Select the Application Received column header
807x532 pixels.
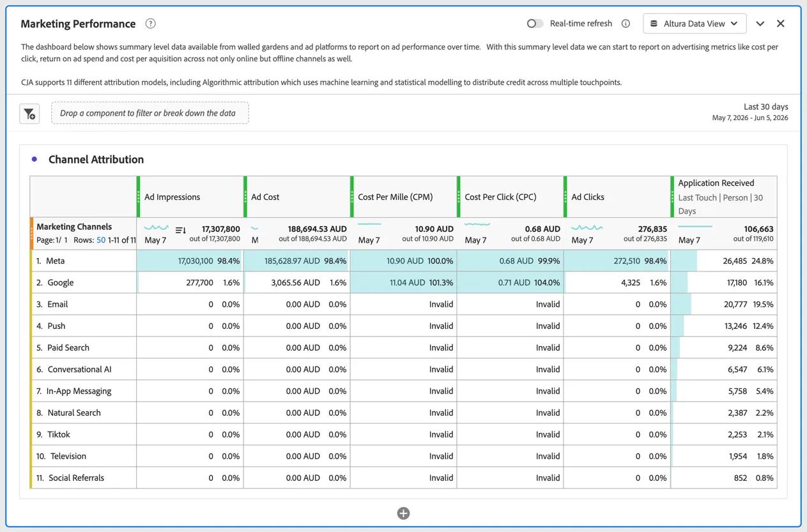pos(724,197)
